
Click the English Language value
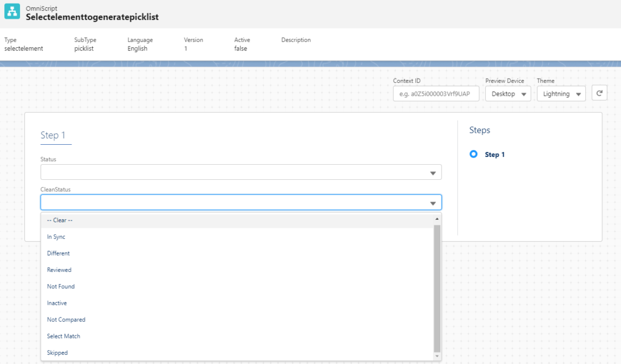[138, 48]
